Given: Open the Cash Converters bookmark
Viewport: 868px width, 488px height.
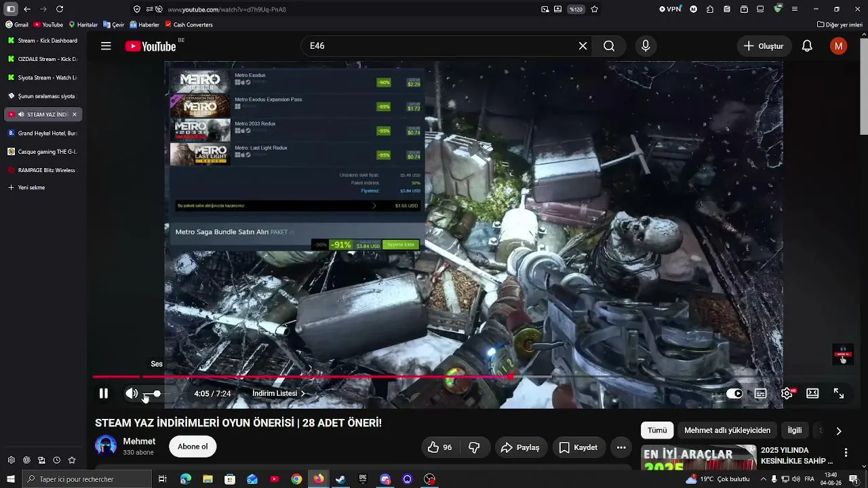Looking at the screenshot, I should [x=189, y=25].
